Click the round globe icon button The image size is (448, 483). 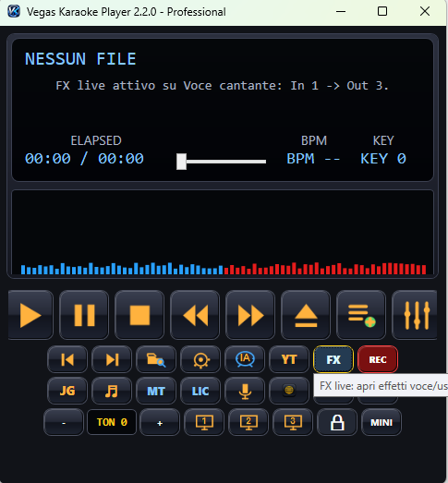point(289,391)
